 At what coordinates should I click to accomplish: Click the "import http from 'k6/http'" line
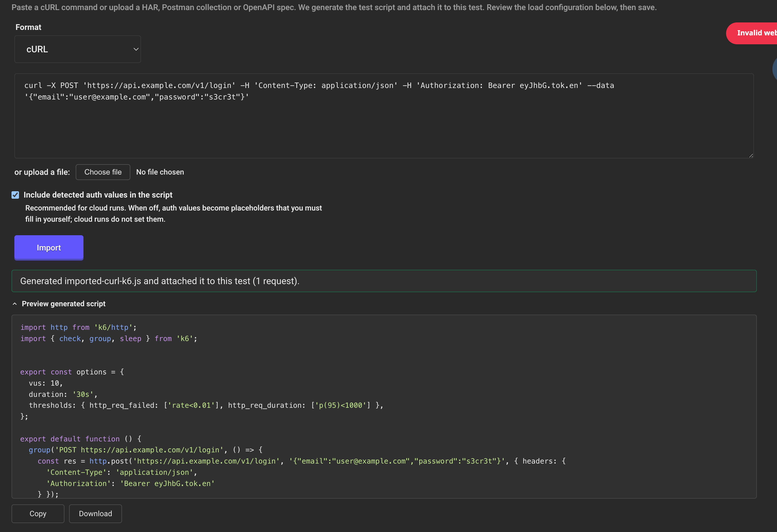point(78,328)
